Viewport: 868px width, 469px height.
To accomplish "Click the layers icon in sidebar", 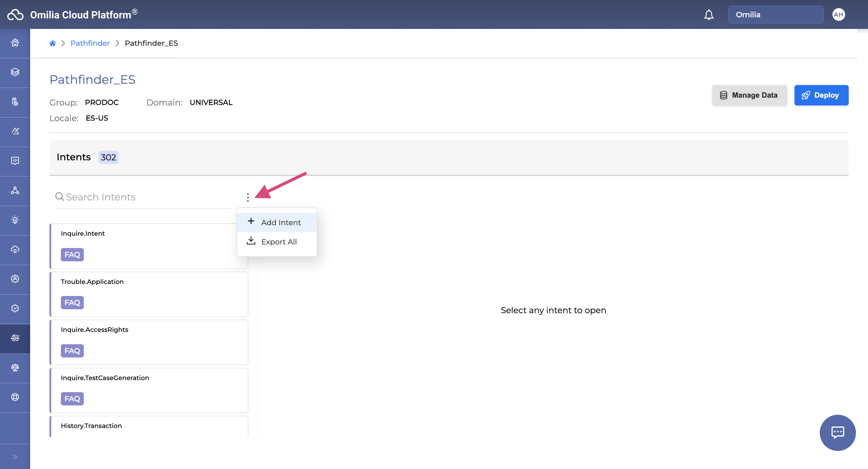I will coord(15,72).
